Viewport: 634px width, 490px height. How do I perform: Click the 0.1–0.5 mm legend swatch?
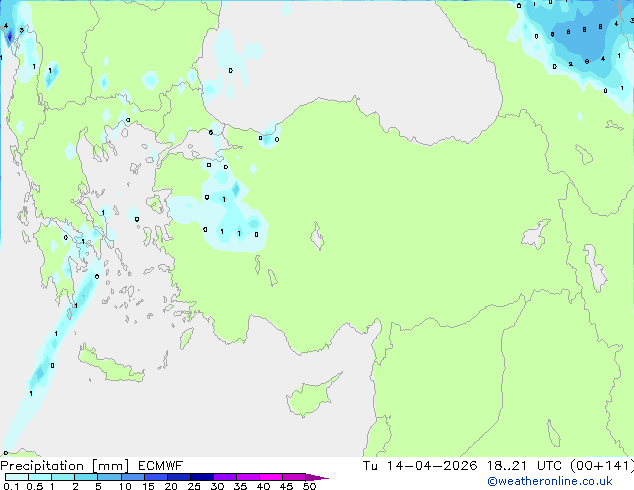coord(17,477)
